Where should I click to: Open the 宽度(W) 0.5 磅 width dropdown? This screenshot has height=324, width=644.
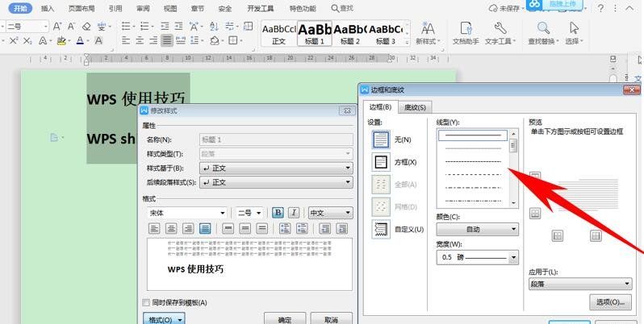[x=477, y=258]
